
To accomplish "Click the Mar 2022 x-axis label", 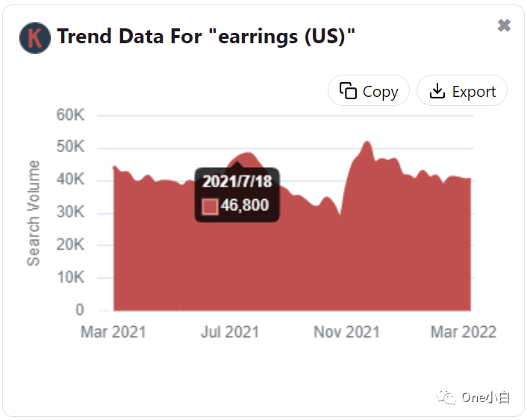I will click(x=463, y=331).
